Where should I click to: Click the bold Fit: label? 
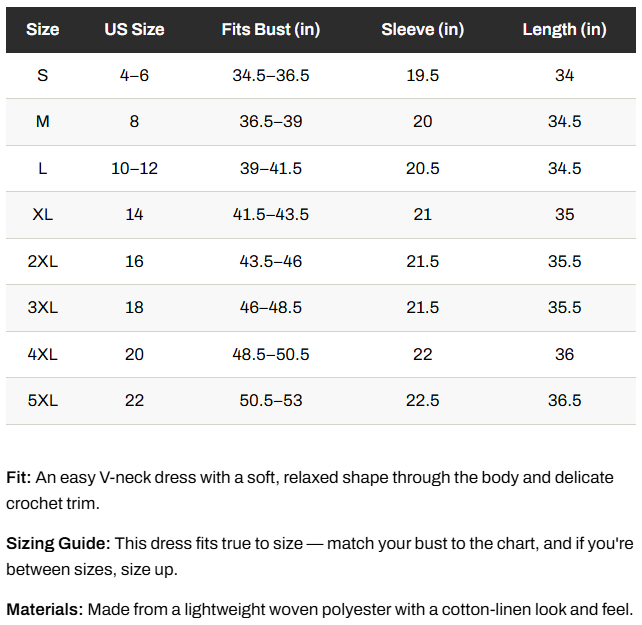click(18, 478)
